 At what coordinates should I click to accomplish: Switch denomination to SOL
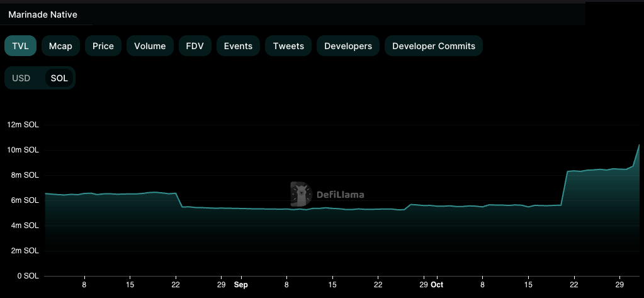[x=59, y=78]
